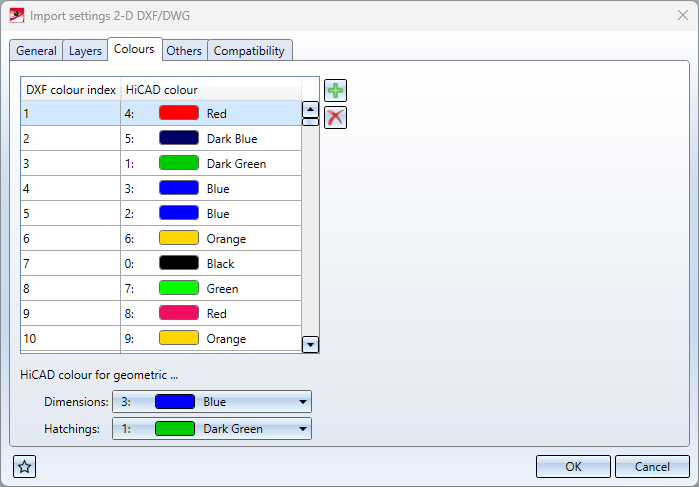Click the blue swatch in the Dimensions field

pyautogui.click(x=175, y=401)
